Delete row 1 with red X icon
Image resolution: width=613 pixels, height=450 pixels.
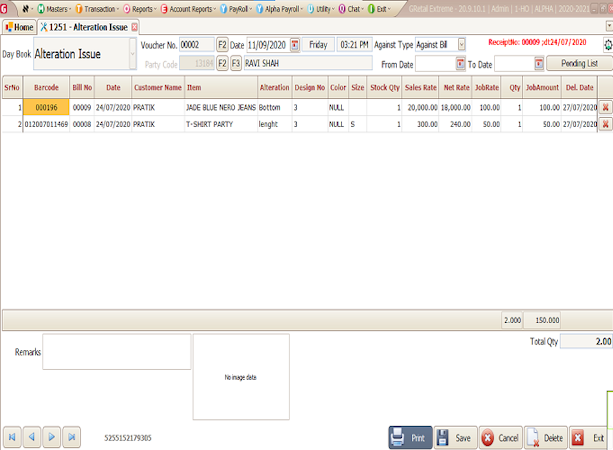[x=605, y=107]
